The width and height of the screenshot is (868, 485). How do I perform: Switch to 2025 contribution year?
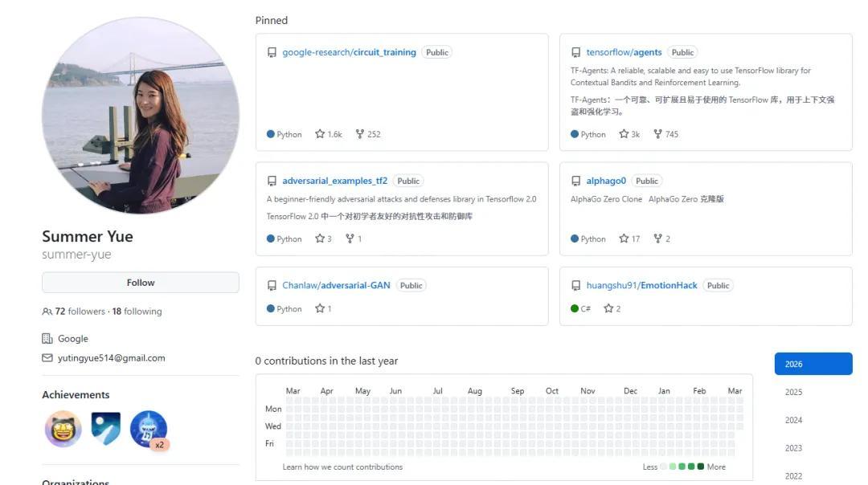(x=794, y=392)
